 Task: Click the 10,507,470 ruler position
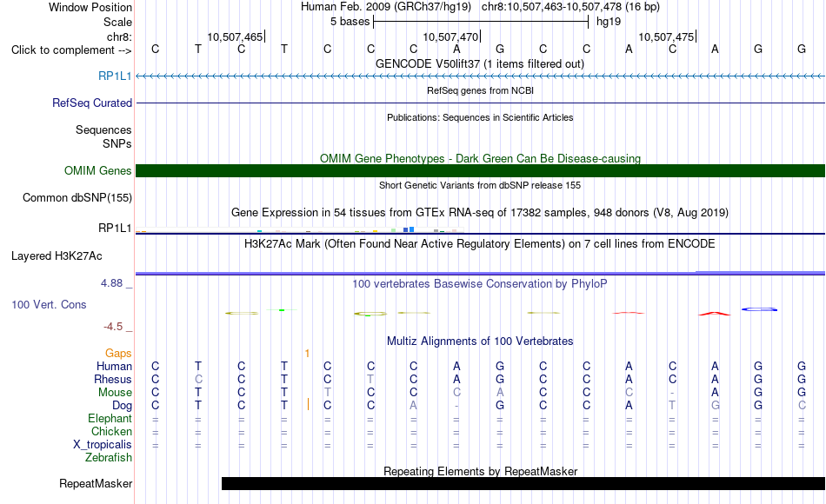click(x=451, y=36)
